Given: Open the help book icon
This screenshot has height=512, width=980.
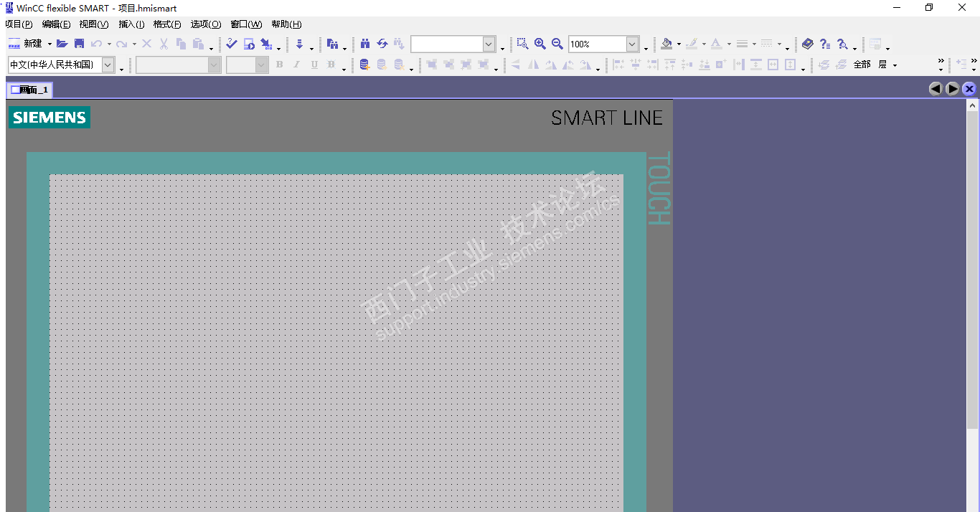Looking at the screenshot, I should click(x=808, y=44).
